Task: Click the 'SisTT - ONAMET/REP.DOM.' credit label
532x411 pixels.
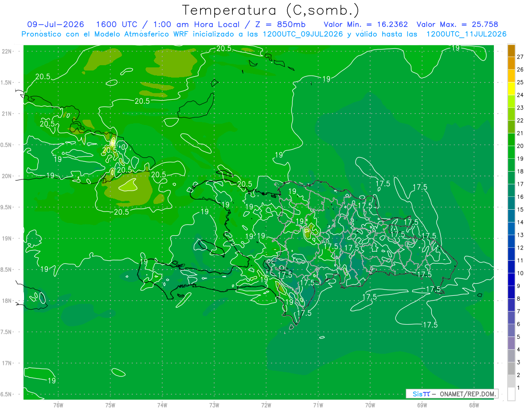Action: tap(452, 394)
